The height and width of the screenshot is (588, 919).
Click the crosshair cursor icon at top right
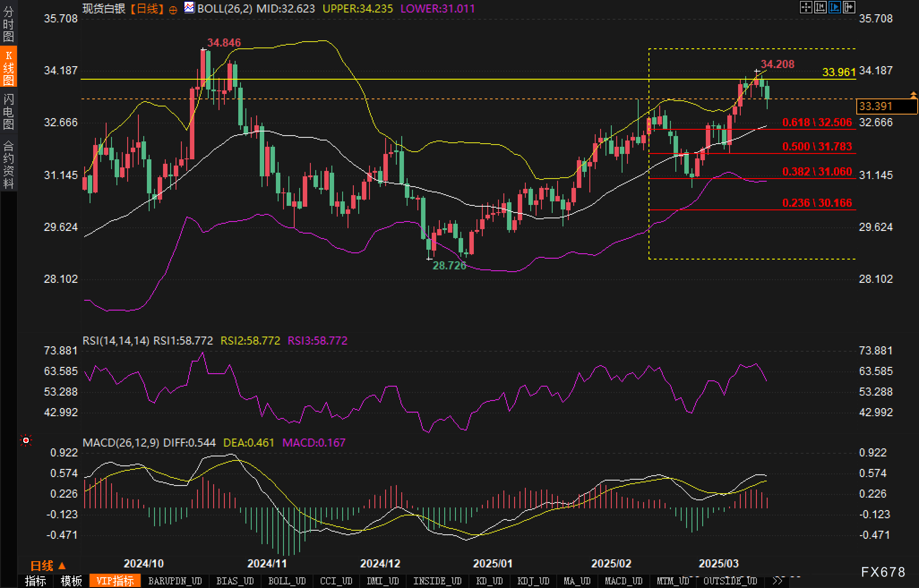point(806,7)
